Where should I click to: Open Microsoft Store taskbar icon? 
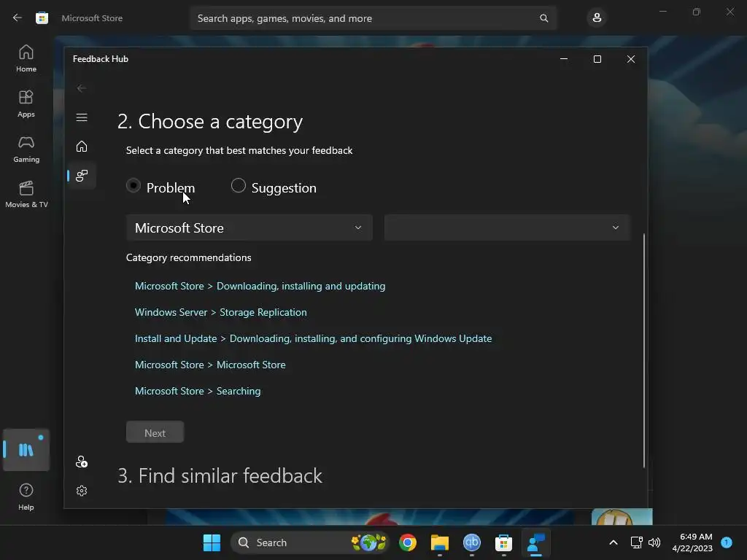(x=503, y=542)
